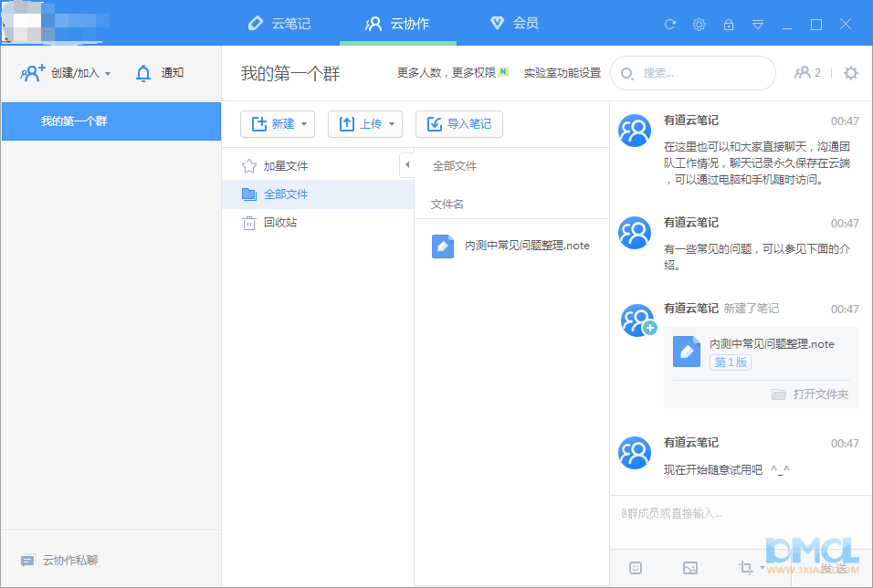The width and height of the screenshot is (873, 588).
Task: Open 内测中常见问题整理.note in chat card
Action: click(x=772, y=344)
